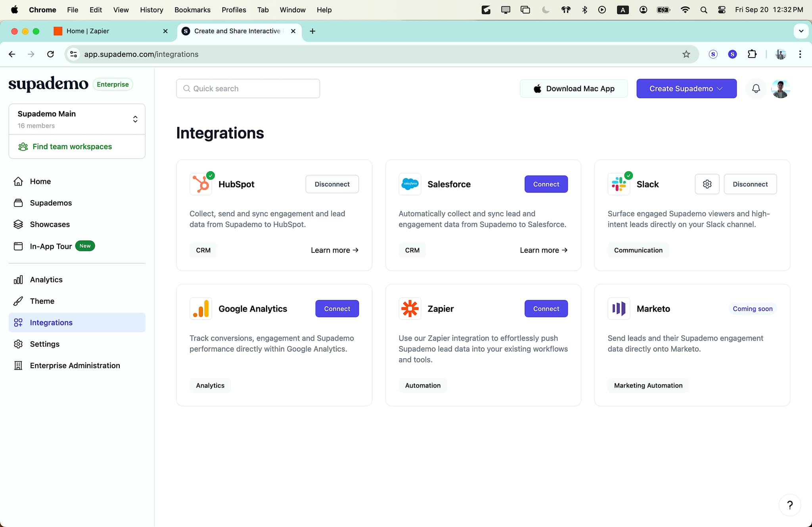Click the HubSpot logo icon
812x527 pixels.
(x=201, y=184)
